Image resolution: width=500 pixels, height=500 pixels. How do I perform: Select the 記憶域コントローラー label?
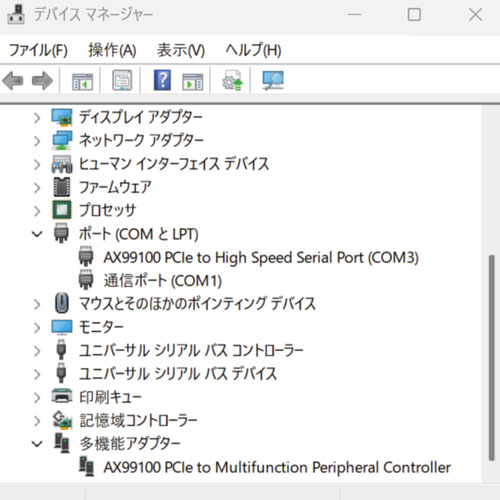138,420
